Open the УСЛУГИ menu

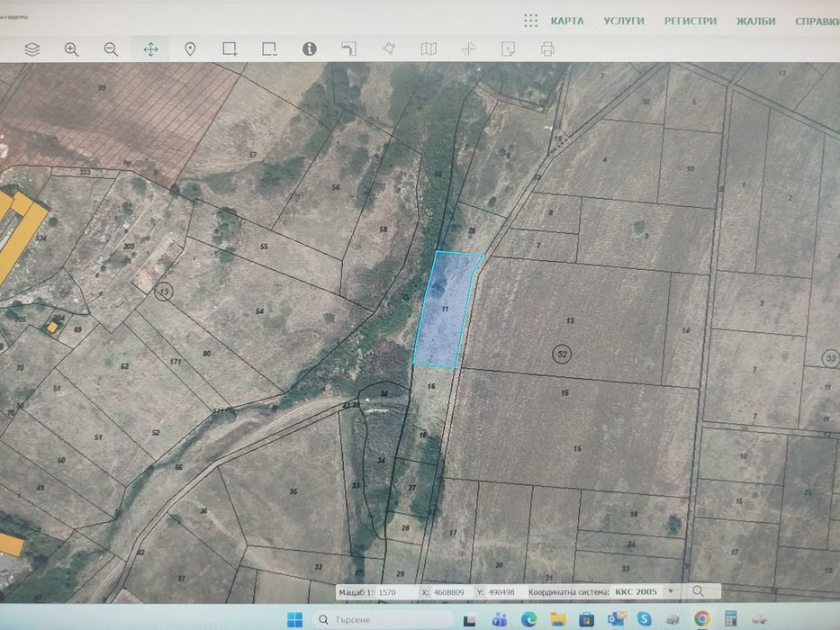[x=624, y=21]
